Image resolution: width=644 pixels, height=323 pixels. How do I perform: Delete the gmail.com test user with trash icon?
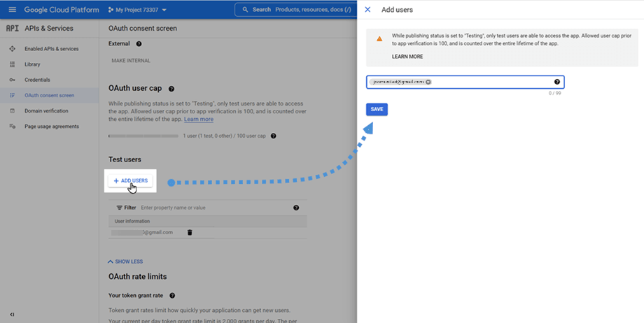(x=190, y=232)
